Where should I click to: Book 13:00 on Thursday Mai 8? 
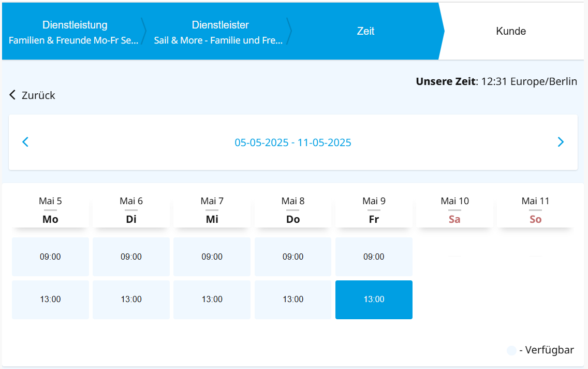(x=293, y=300)
